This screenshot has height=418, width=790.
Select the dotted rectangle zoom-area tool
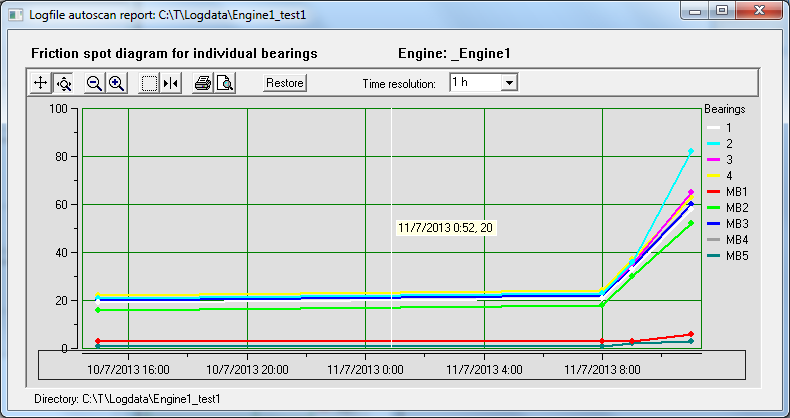149,83
